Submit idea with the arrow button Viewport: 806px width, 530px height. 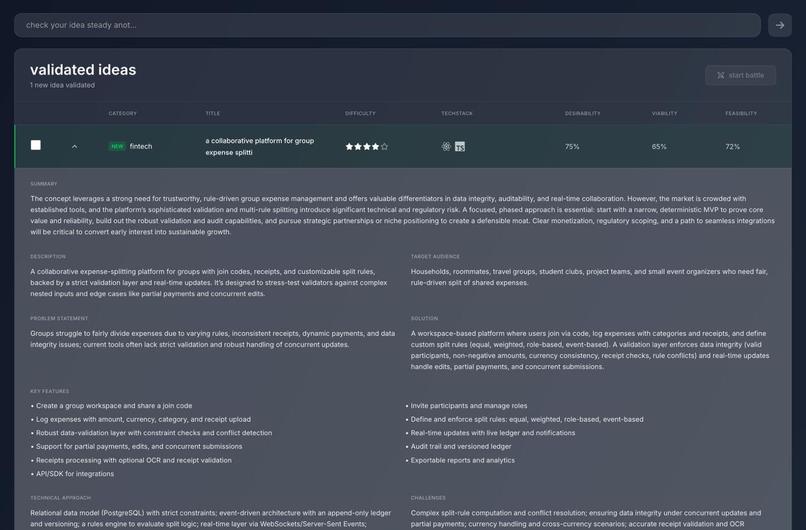(779, 25)
